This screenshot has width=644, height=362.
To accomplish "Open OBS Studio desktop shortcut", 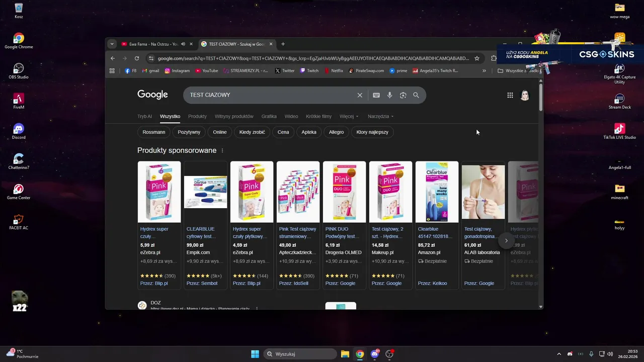I will coord(19,71).
